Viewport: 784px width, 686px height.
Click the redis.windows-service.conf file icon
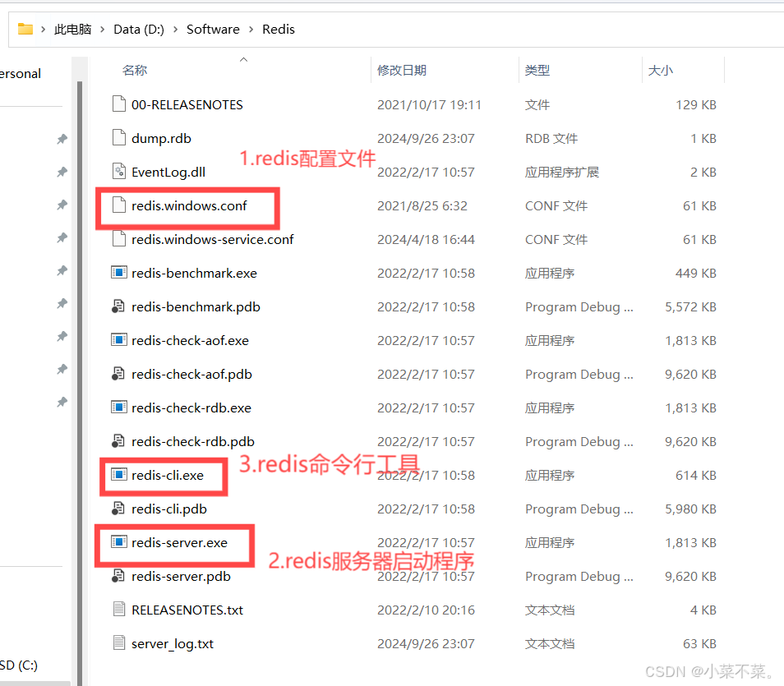119,238
